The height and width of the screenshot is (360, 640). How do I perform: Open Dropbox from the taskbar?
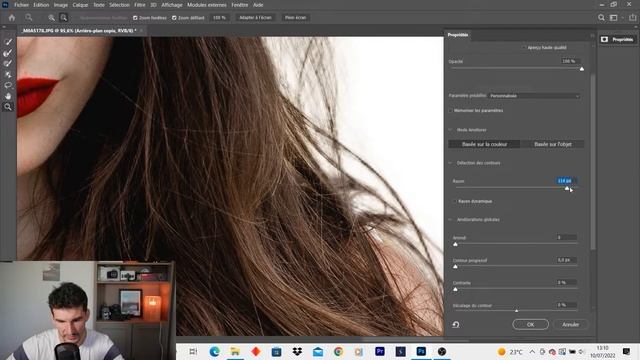tap(297, 351)
